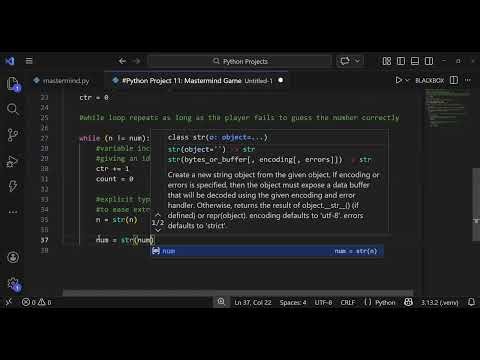Open the remote window indicator

point(9,302)
